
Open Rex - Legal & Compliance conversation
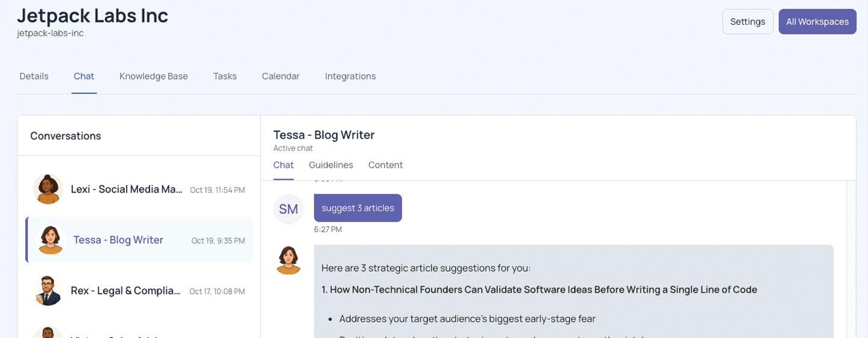tap(125, 291)
